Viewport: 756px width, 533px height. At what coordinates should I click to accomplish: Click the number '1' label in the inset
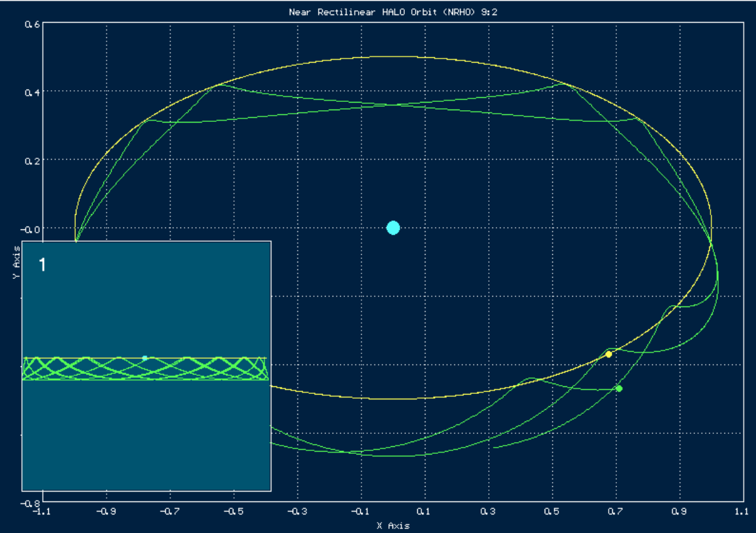[x=42, y=264]
